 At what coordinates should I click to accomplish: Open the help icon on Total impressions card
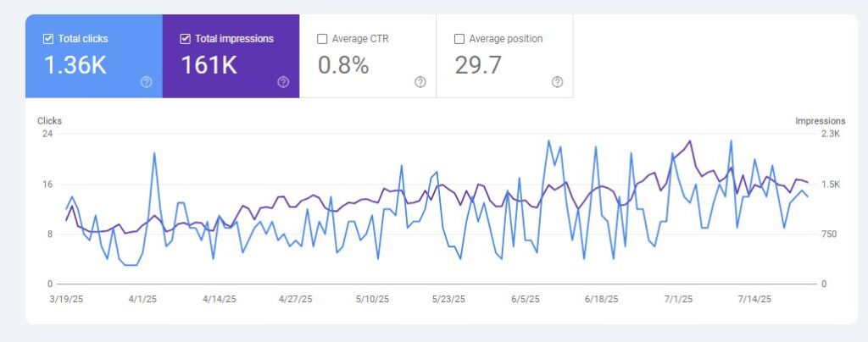coord(283,82)
